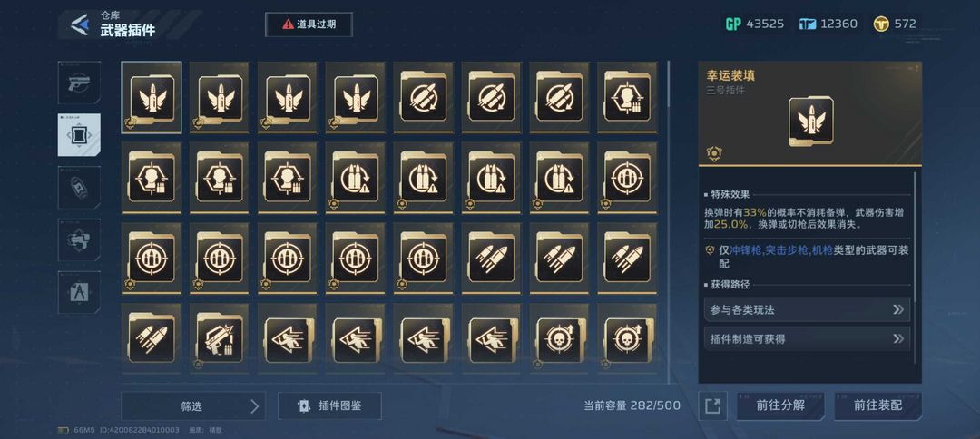Click the plugin grid vertical scrollbar
The image size is (980, 439).
668,221
